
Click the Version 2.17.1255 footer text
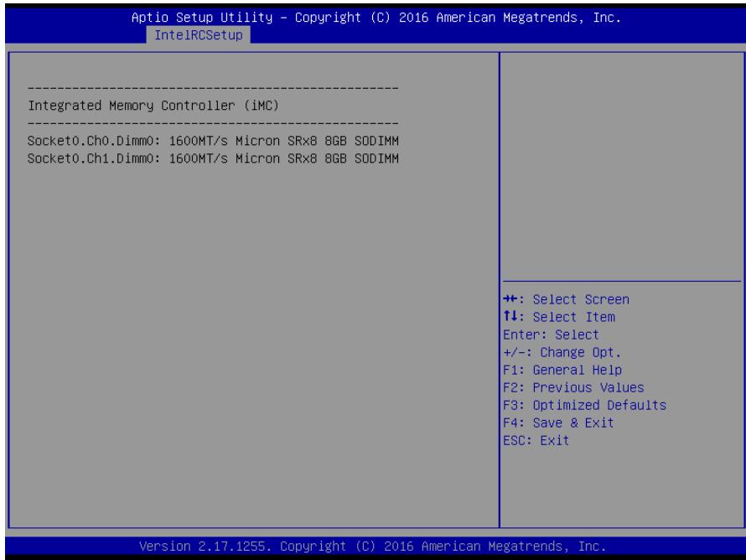[373, 547]
